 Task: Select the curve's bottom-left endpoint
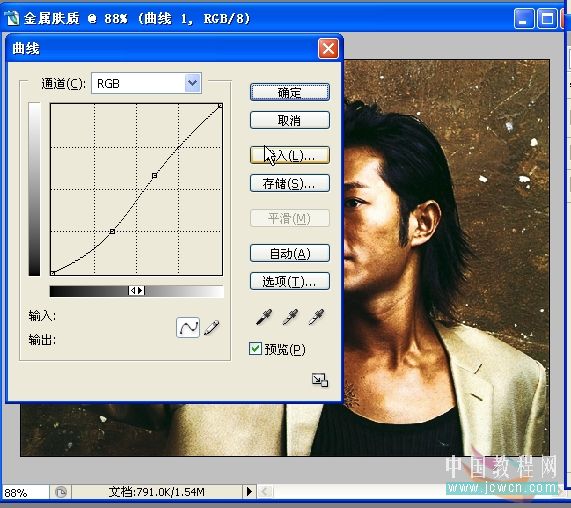coord(52,273)
